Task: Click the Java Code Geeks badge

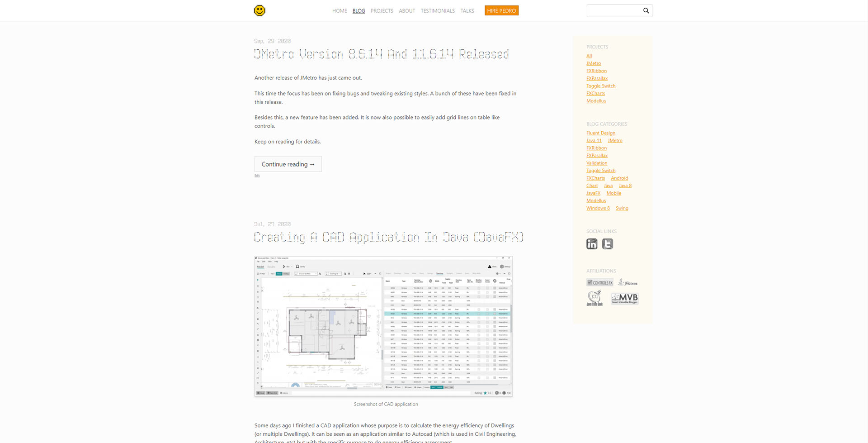Action: 594,298
